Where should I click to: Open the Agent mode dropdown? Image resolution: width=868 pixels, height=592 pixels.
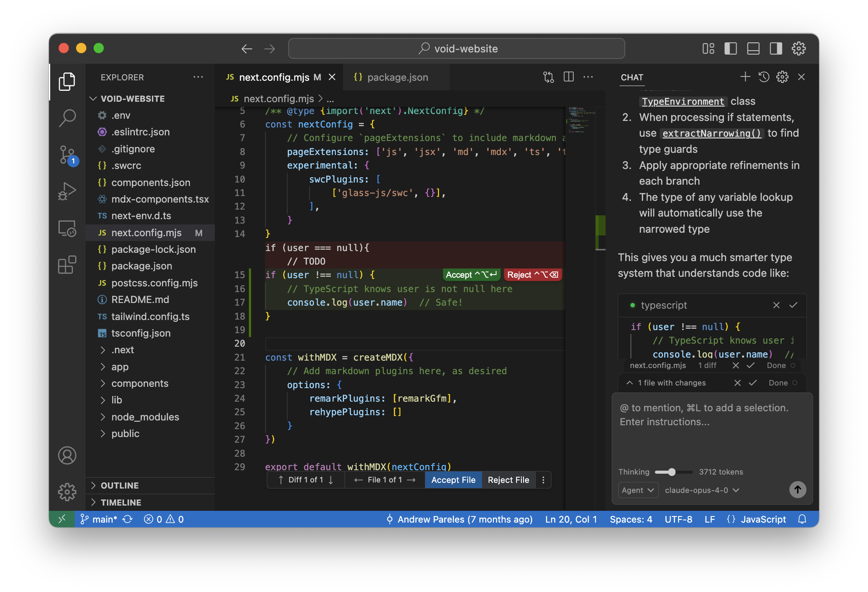637,490
